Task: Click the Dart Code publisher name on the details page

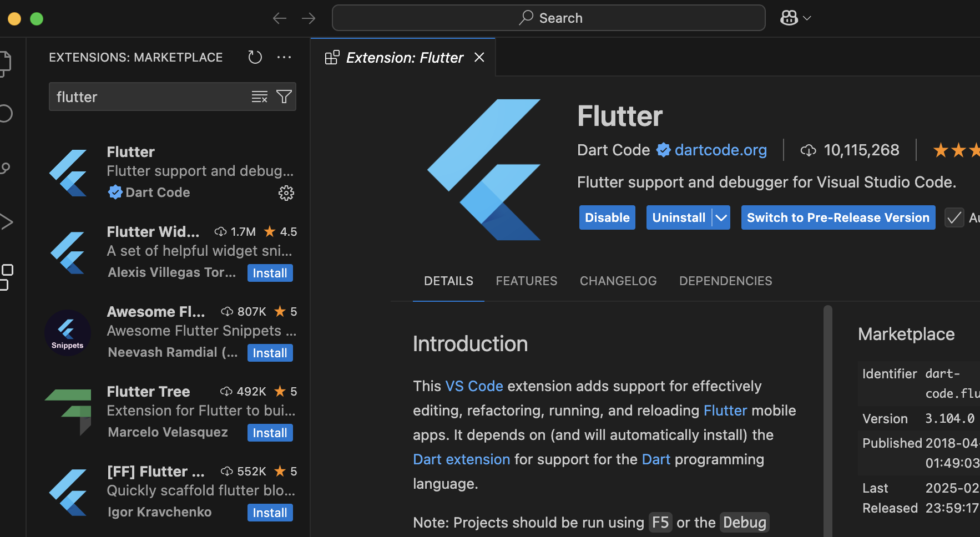Action: pos(613,150)
